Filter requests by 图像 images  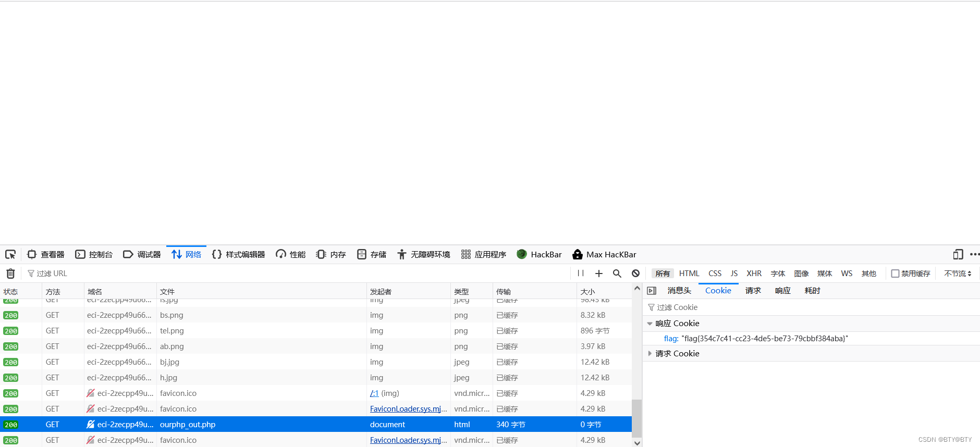[801, 274]
